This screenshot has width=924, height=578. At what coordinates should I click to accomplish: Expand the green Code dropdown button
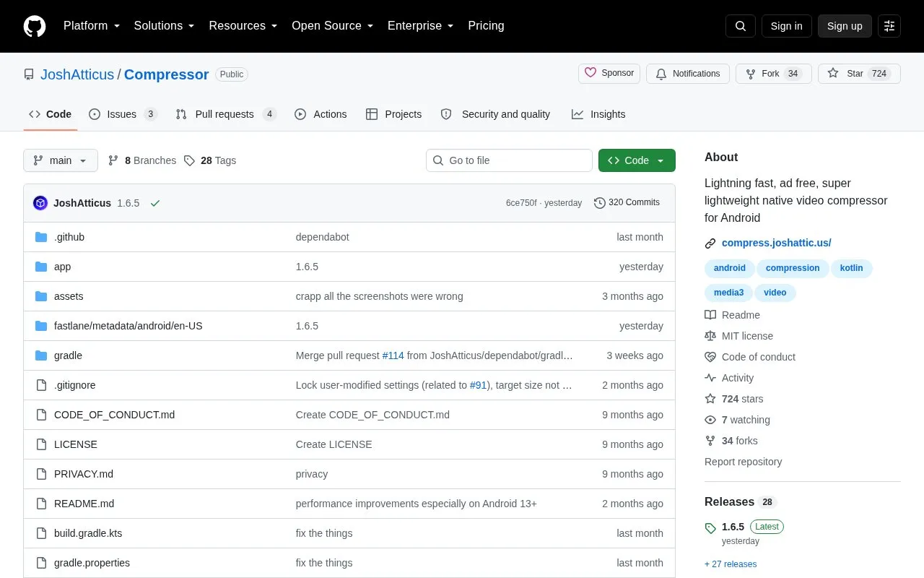[637, 160]
